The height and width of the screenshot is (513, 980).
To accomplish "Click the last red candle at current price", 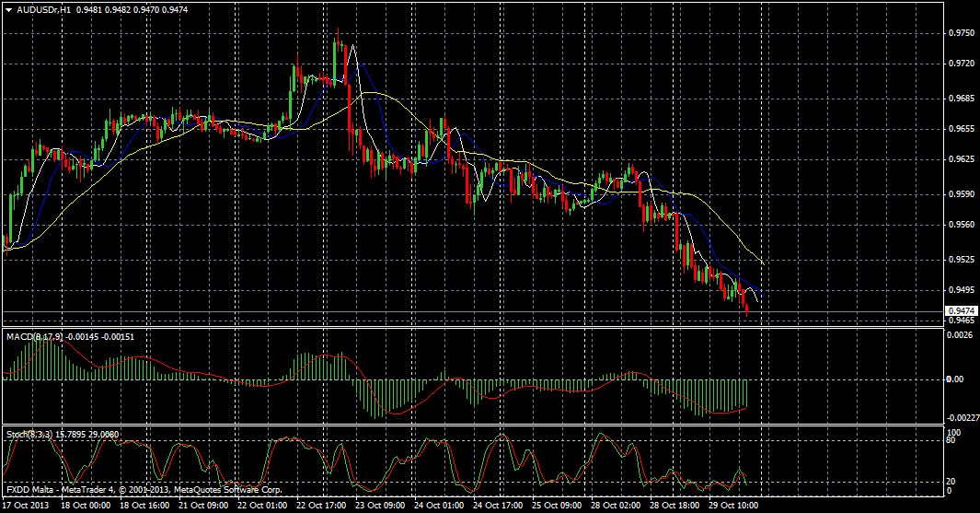I will [x=746, y=309].
